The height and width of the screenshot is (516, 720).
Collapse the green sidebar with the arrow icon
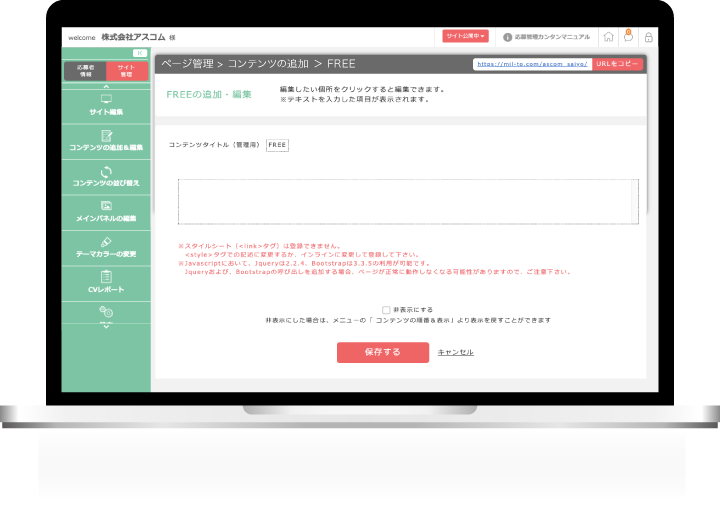[140, 53]
